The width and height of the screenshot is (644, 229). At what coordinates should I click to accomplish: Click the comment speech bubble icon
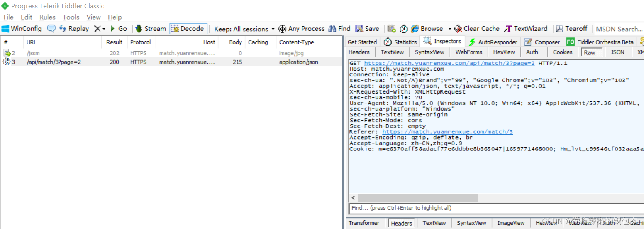[51, 29]
